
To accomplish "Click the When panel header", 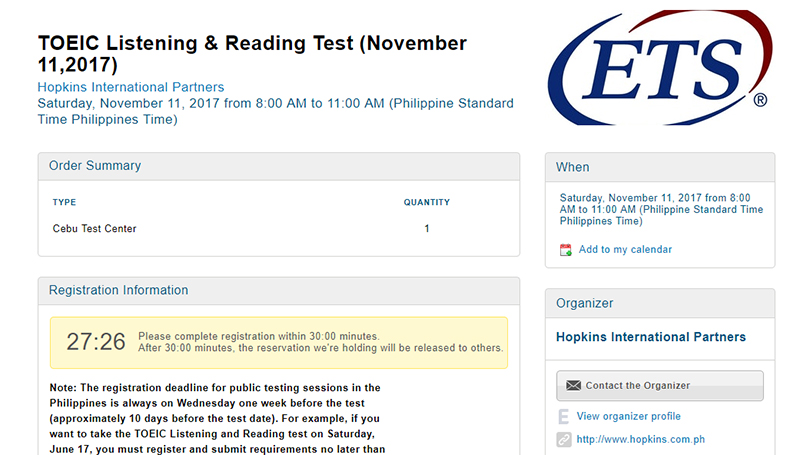I will (660, 167).
